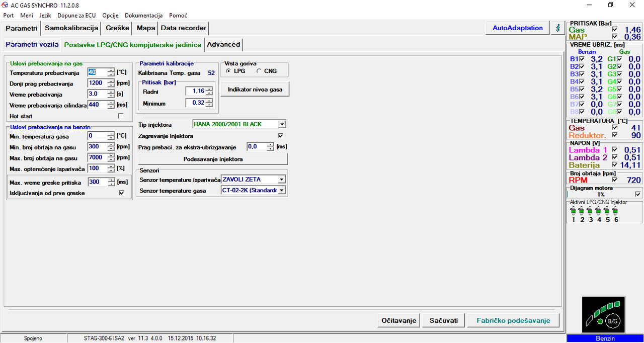This screenshot has height=343, width=644.
Task: Decrease Minimum pressure with down arrow
Action: coord(209,106)
